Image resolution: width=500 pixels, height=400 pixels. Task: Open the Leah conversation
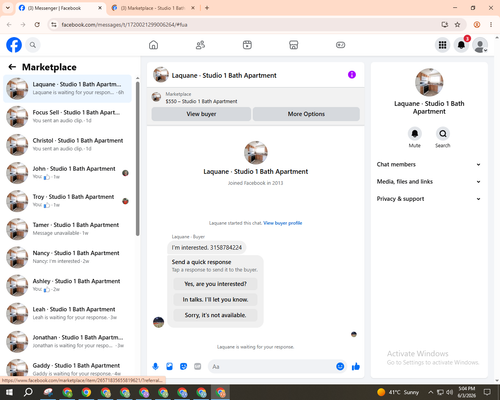(x=67, y=313)
